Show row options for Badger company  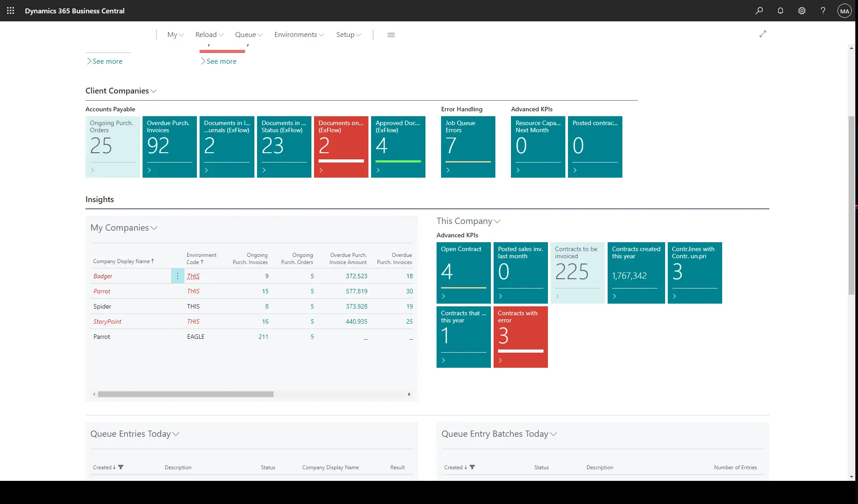coord(177,276)
